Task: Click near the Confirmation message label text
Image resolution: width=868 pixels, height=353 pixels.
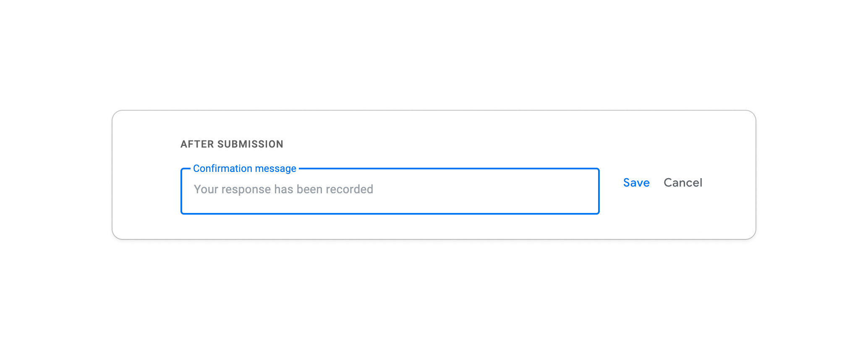Action: [244, 168]
